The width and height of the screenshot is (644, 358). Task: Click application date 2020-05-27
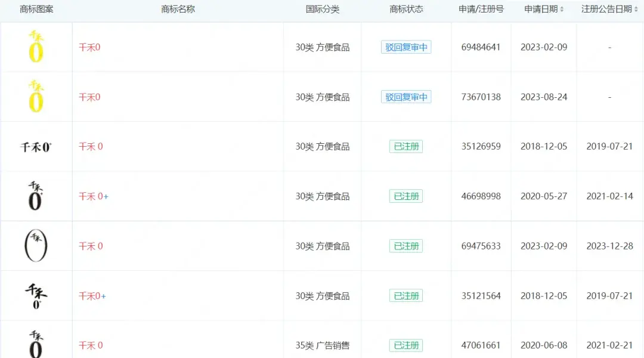[544, 196]
